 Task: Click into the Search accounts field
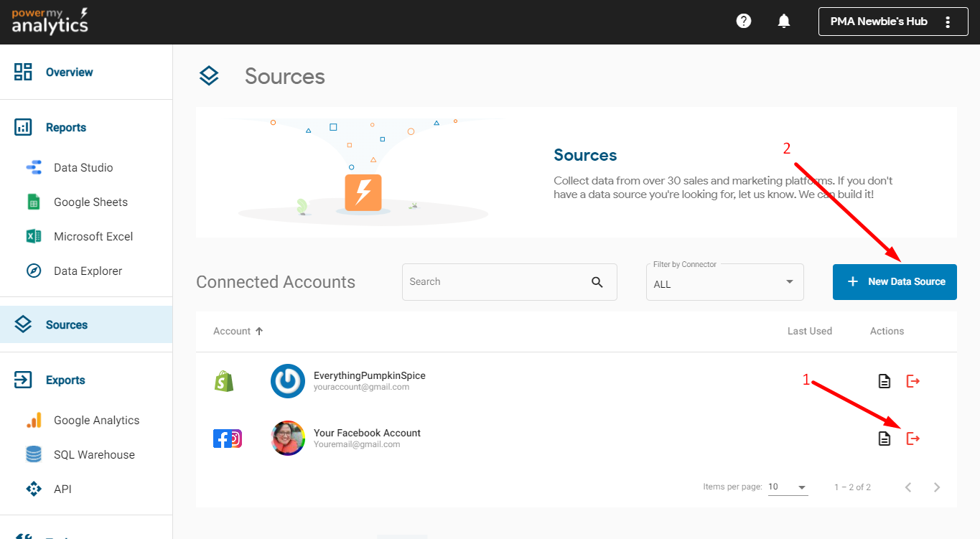(x=495, y=282)
